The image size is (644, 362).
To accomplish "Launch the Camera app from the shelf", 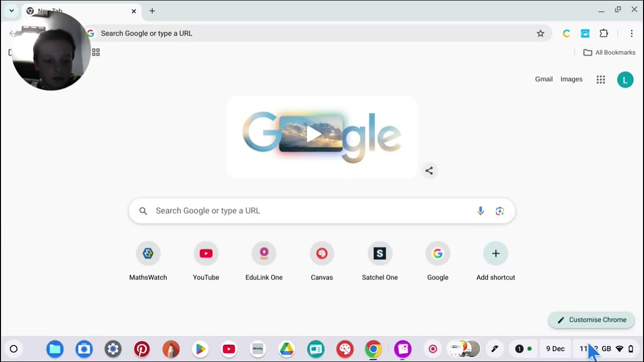I will click(84, 349).
